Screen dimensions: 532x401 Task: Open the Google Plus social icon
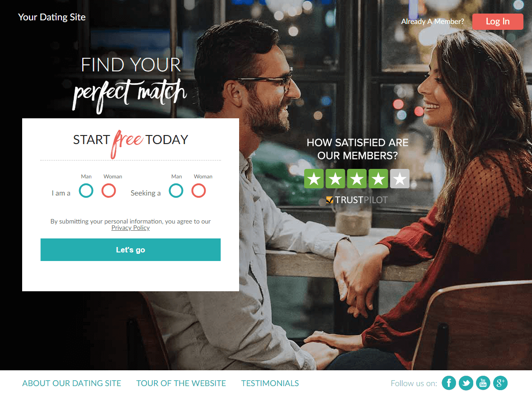pyautogui.click(x=500, y=383)
